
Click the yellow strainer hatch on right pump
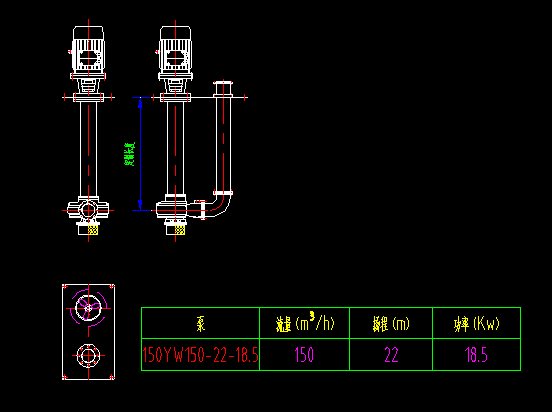coord(180,230)
